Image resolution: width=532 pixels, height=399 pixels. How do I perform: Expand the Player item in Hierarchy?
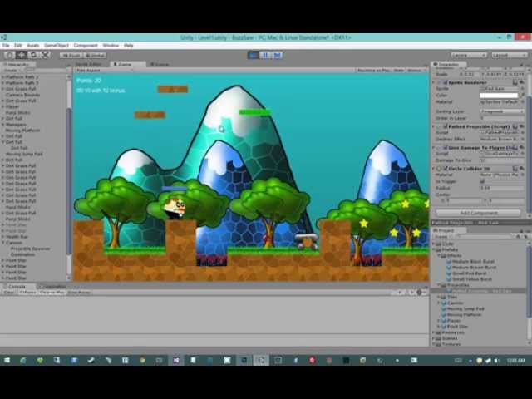3,106
